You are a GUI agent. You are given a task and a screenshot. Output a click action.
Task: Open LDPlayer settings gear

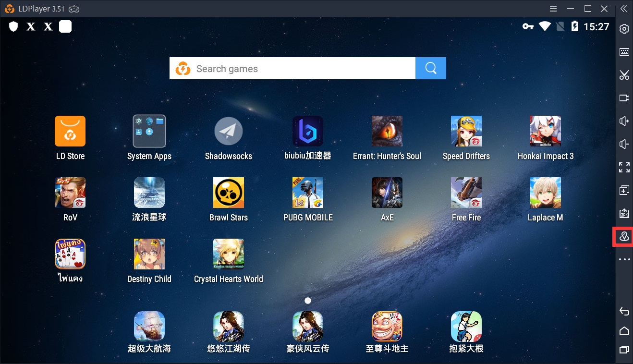(x=623, y=29)
